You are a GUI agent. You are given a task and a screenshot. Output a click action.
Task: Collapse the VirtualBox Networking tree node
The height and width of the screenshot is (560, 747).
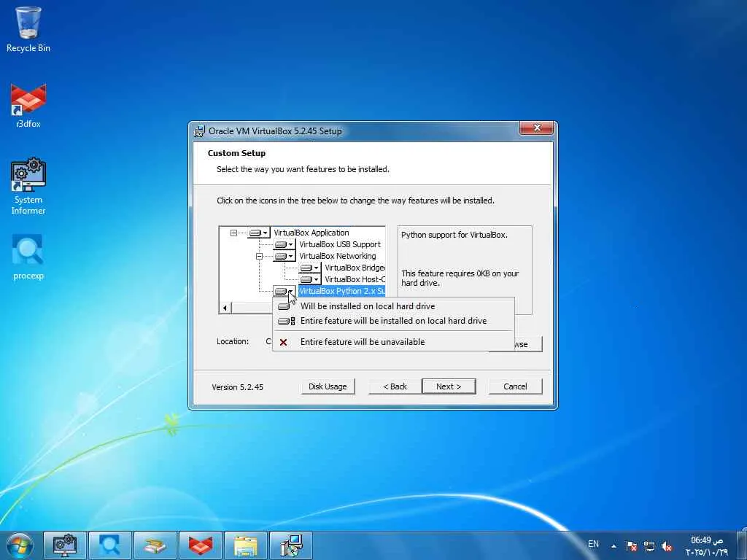259,256
